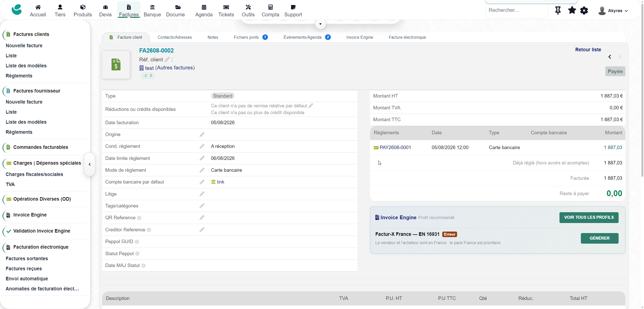Viewport: 644px width, 309px height.
Task: Open the Documents folder icon
Action: (178, 7)
